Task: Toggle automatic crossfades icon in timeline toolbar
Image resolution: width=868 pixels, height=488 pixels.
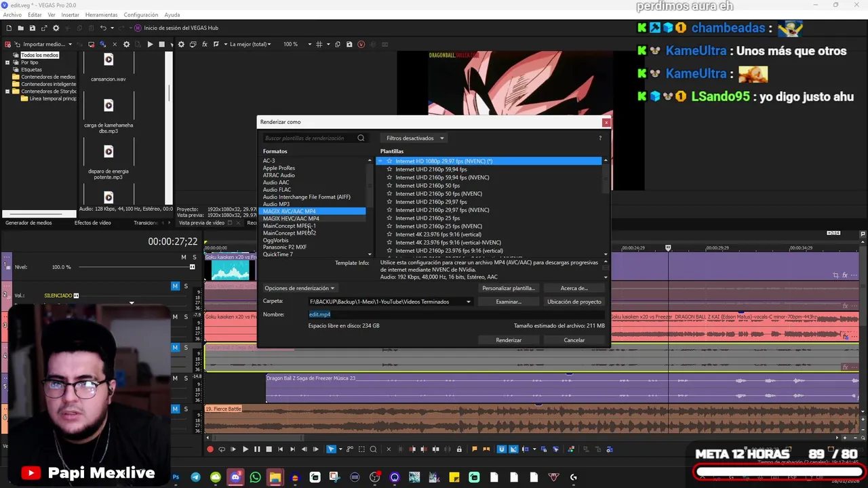Action: (x=514, y=449)
